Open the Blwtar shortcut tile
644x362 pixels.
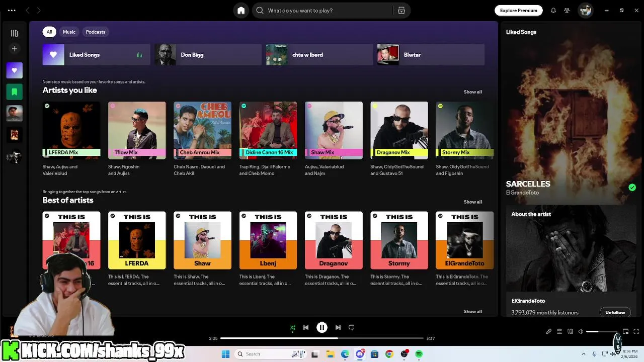coord(431,55)
